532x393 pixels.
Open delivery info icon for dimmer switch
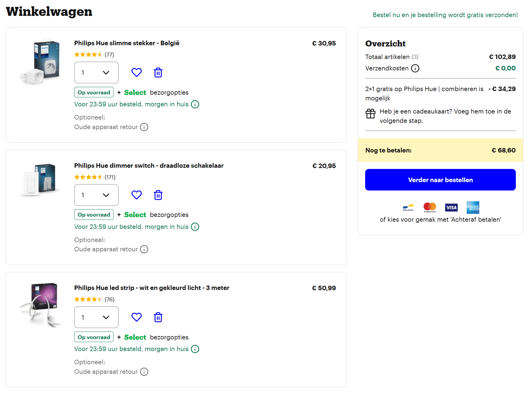pyautogui.click(x=195, y=227)
